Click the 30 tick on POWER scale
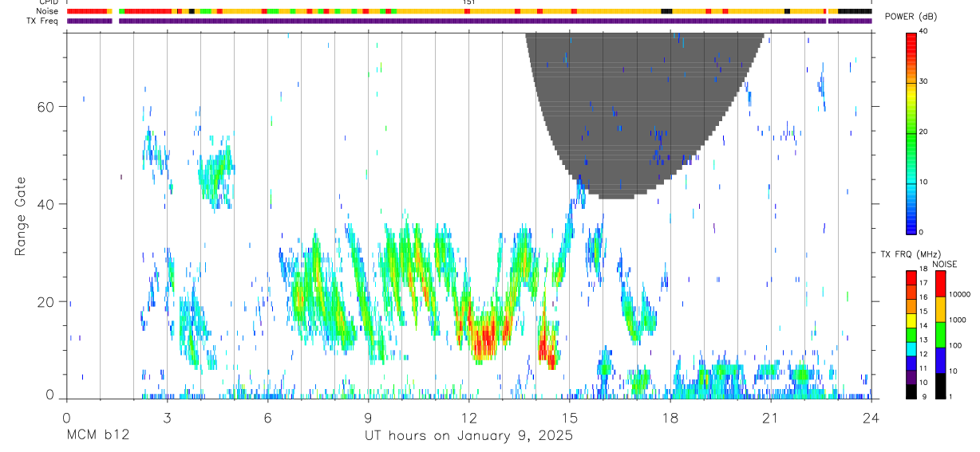The image size is (980, 452). (x=923, y=81)
